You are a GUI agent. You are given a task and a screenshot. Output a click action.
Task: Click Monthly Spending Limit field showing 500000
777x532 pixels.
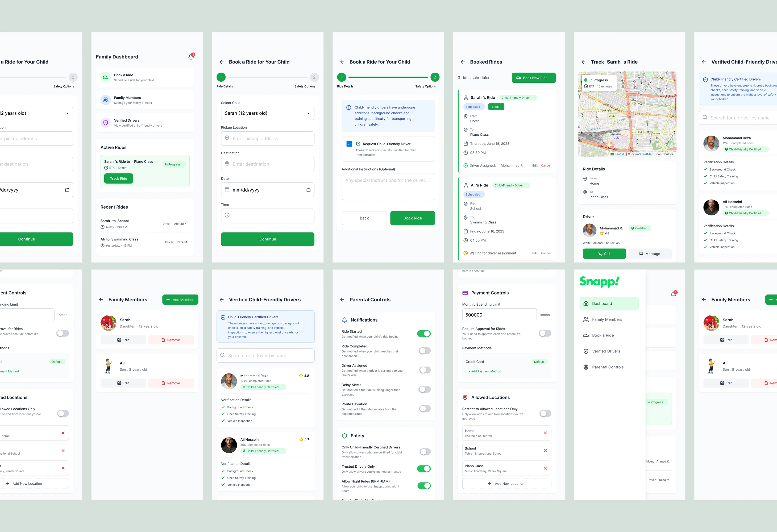pyautogui.click(x=499, y=315)
